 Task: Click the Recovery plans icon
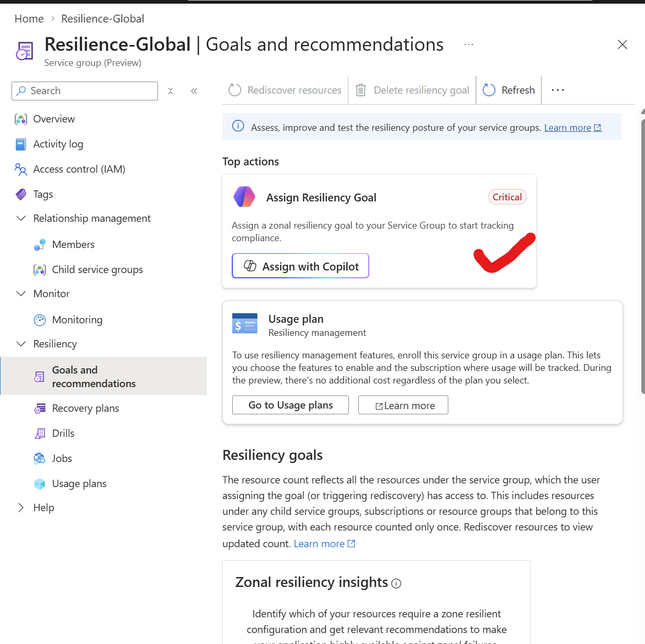40,409
